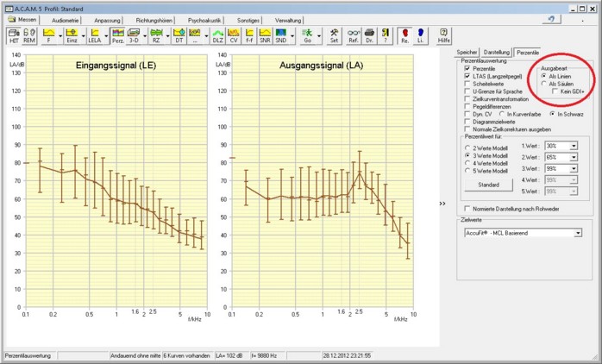The height and width of the screenshot is (364, 602).
Task: Enable the Scheitelwerte checkbox
Action: [x=467, y=84]
